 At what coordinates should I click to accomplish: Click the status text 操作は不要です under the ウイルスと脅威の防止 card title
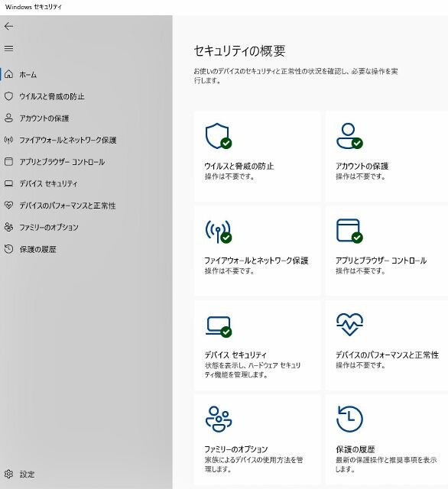(229, 176)
